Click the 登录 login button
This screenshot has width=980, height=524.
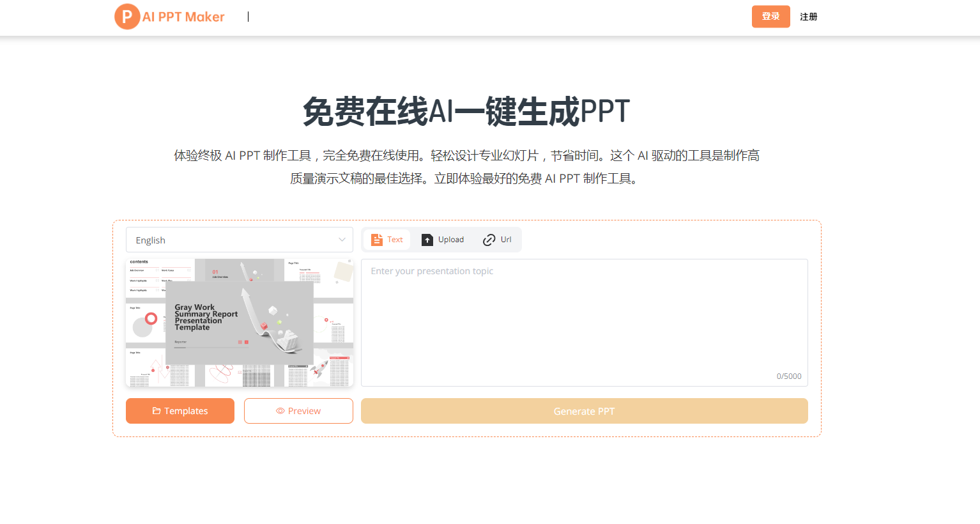coord(770,17)
